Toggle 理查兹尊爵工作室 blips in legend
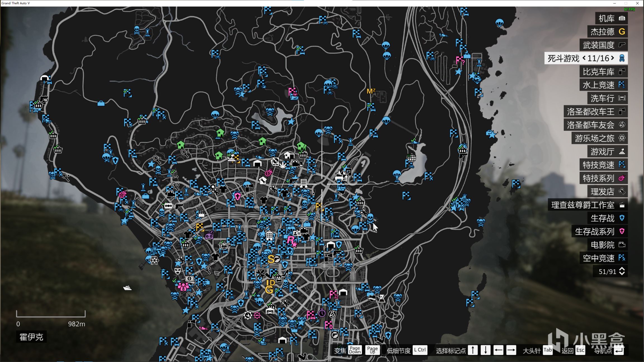Image resolution: width=644 pixels, height=362 pixels. [588, 205]
